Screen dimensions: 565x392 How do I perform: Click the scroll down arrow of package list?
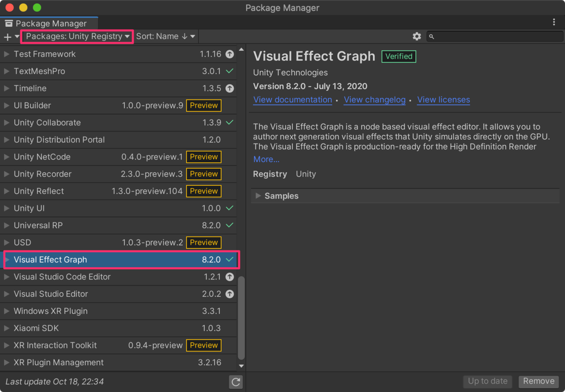click(x=242, y=366)
